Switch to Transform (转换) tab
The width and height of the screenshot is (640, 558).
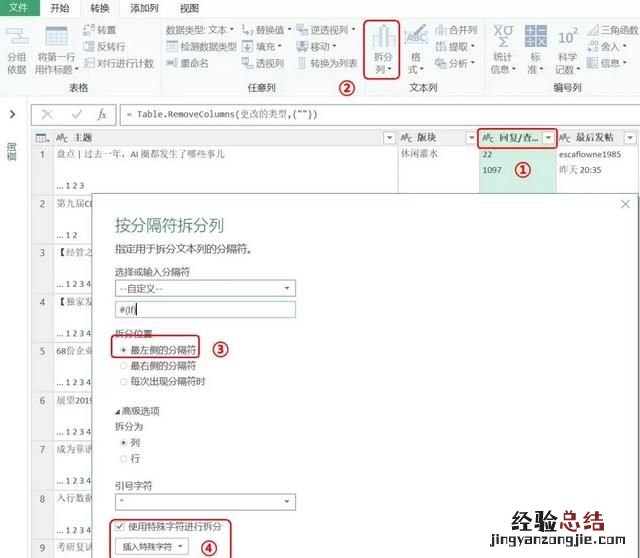100,8
